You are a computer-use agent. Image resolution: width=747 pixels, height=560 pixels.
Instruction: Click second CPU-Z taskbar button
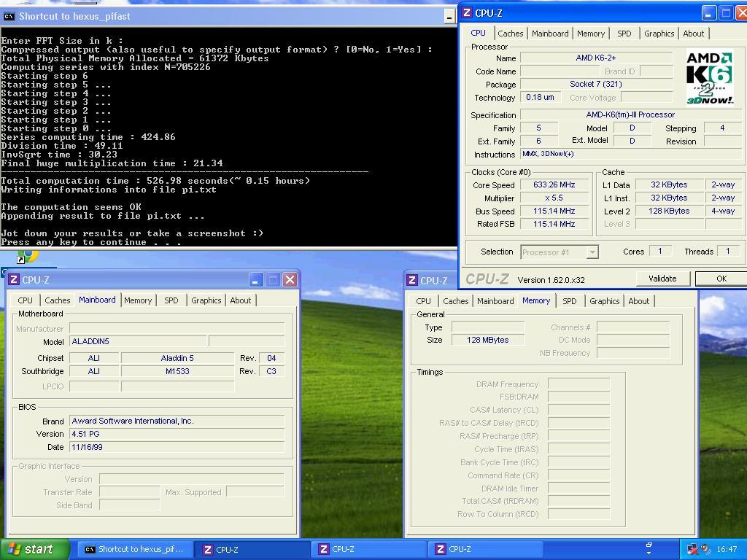(368, 549)
